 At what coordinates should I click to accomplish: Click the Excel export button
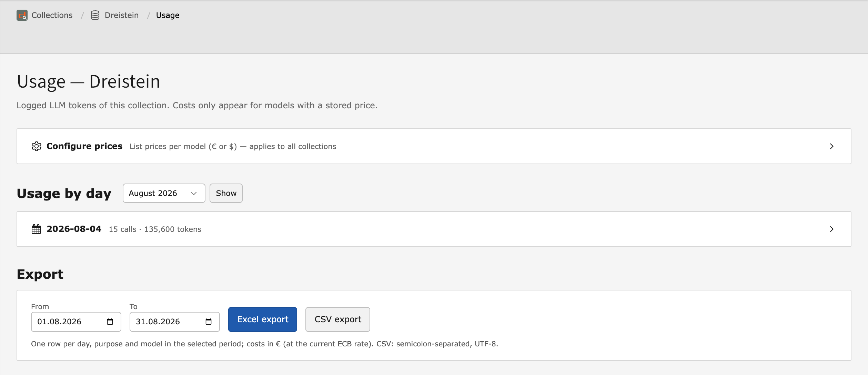click(263, 319)
